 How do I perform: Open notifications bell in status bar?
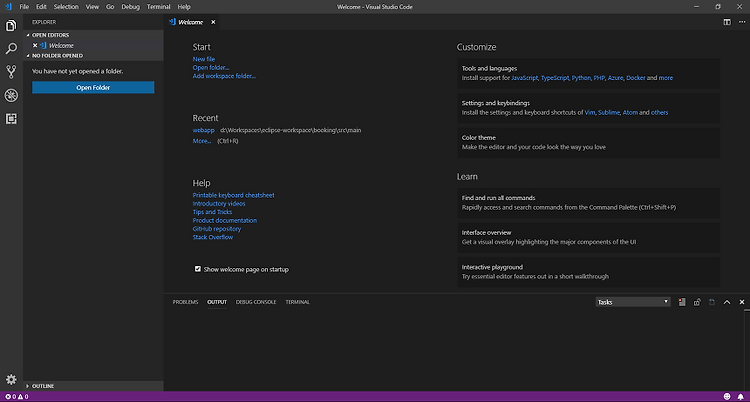(x=741, y=397)
